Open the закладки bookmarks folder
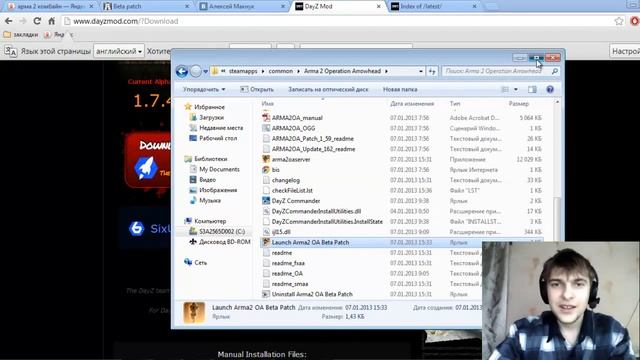The image size is (640, 360). point(21,35)
